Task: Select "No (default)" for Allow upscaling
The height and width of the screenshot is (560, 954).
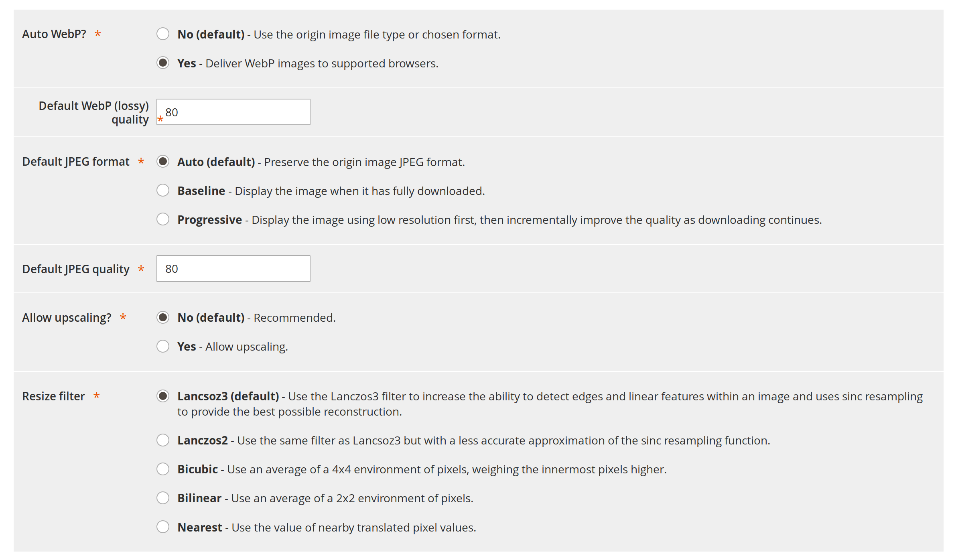Action: [163, 317]
